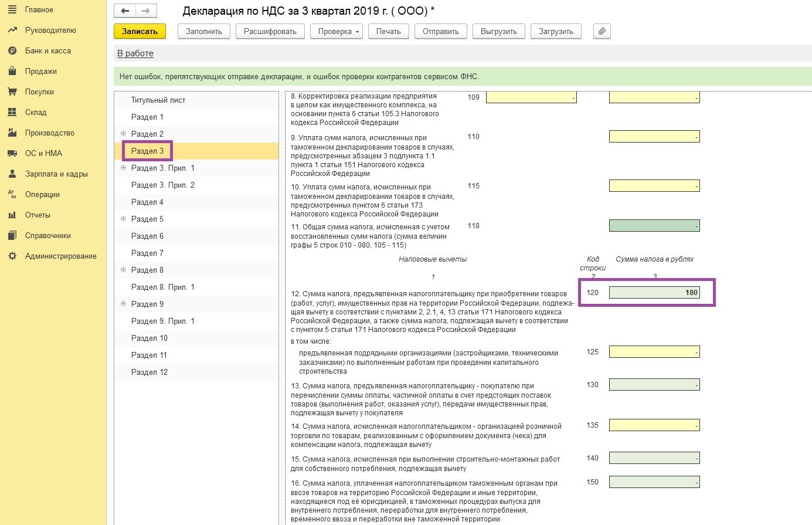Expand the Раздел 2 tree node
The height and width of the screenshot is (525, 812).
pyautogui.click(x=123, y=134)
